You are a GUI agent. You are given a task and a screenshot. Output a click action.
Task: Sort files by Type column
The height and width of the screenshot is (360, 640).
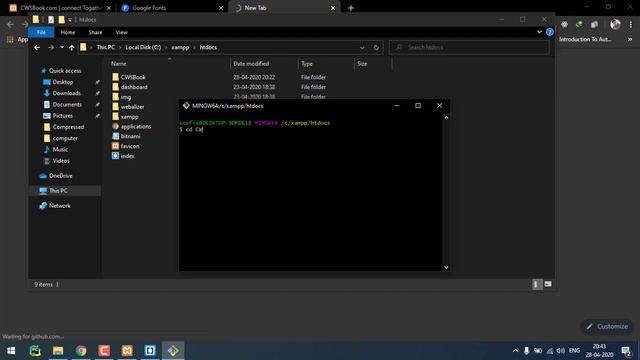coord(307,64)
